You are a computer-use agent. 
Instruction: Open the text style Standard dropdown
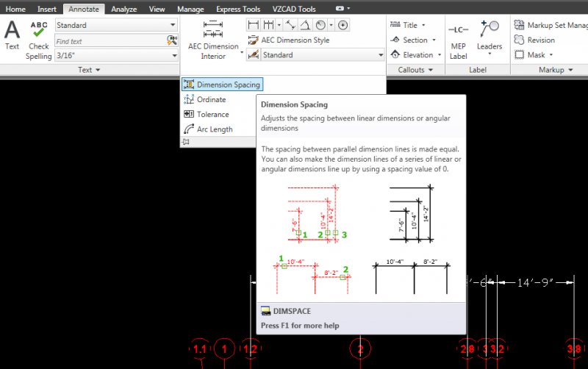coord(173,25)
